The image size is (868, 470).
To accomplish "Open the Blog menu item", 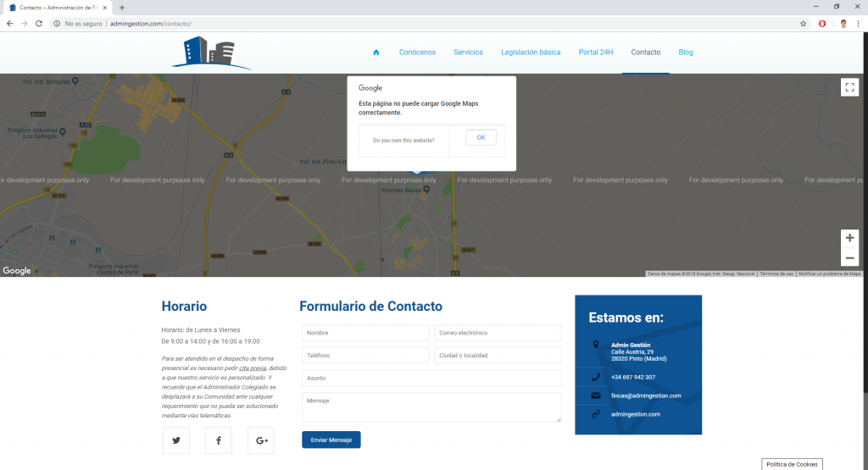I will 686,53.
